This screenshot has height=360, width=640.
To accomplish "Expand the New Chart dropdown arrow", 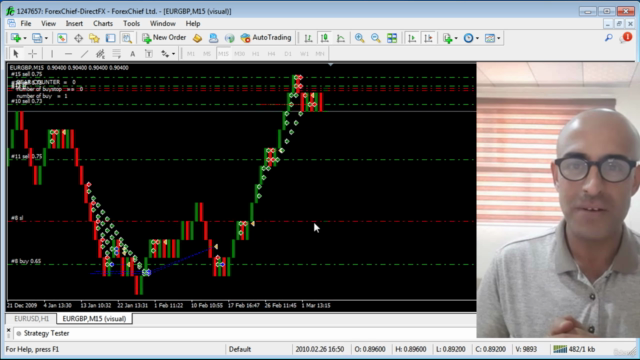I will pyautogui.click(x=25, y=38).
